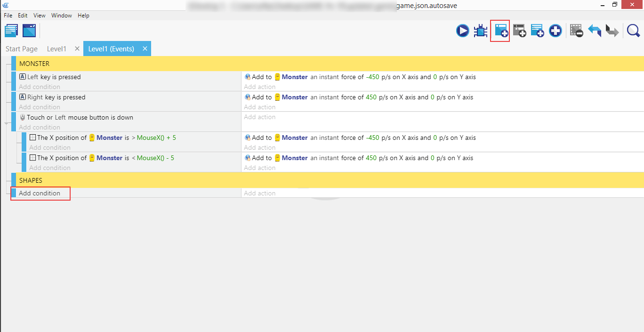
Task: Open Project Manager icon at top left
Action: [x=11, y=31]
